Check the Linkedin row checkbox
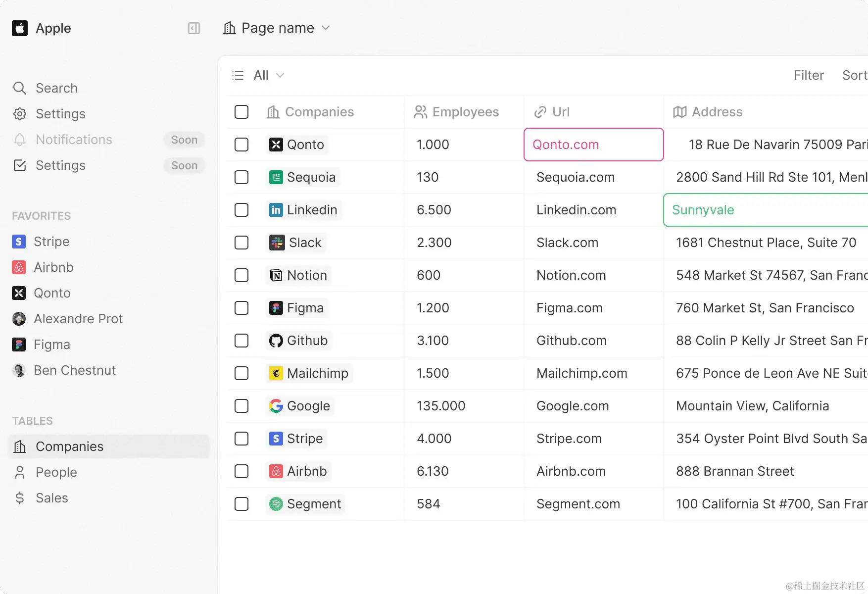 tap(241, 210)
